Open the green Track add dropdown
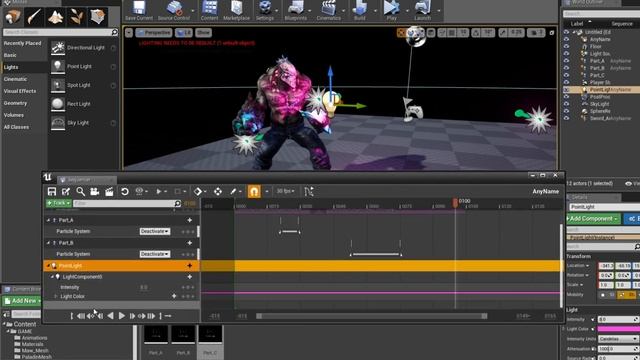 (58, 203)
